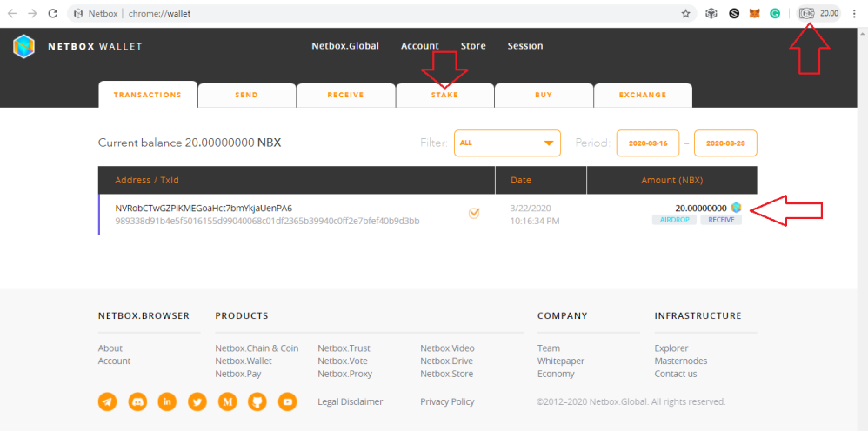
Task: Switch to the Exchange tab
Action: tap(643, 96)
